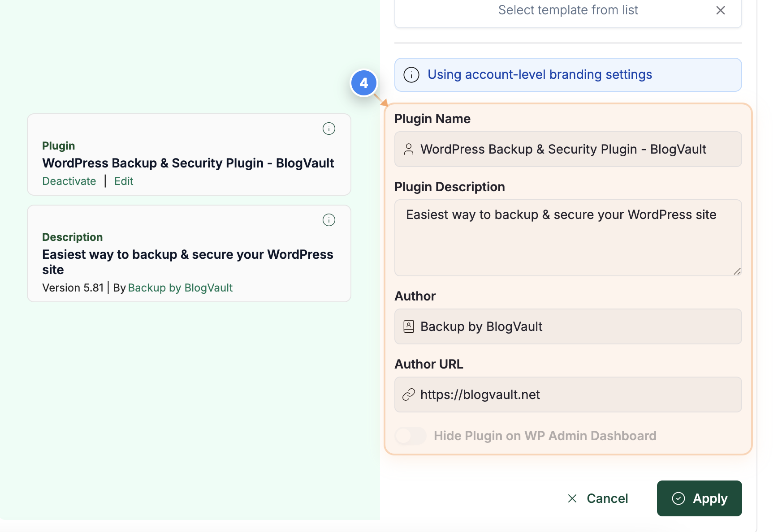This screenshot has width=778, height=532.
Task: Click the contact icon in Author field
Action: coord(409,326)
